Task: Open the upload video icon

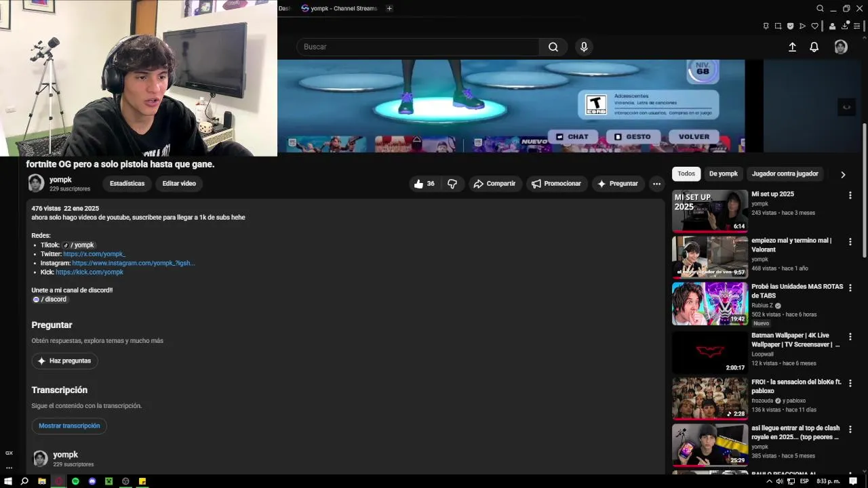Action: tap(792, 47)
